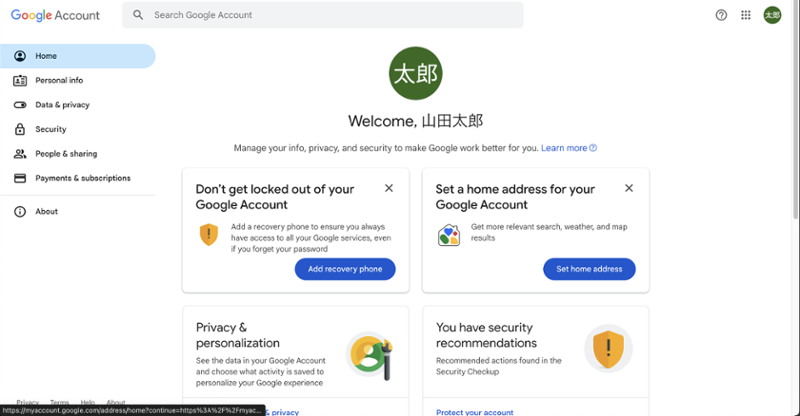Click the home address map icon
The width and height of the screenshot is (800, 416).
click(449, 235)
